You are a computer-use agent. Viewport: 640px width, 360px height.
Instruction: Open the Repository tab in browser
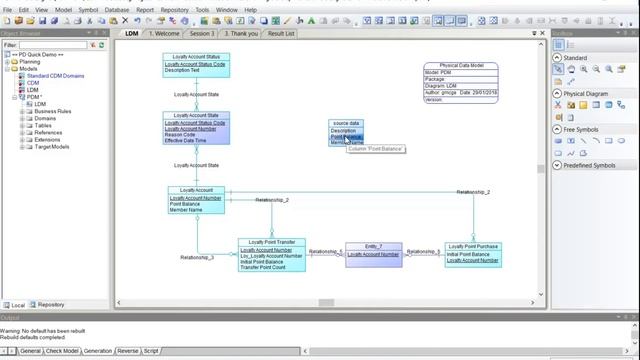click(47, 305)
